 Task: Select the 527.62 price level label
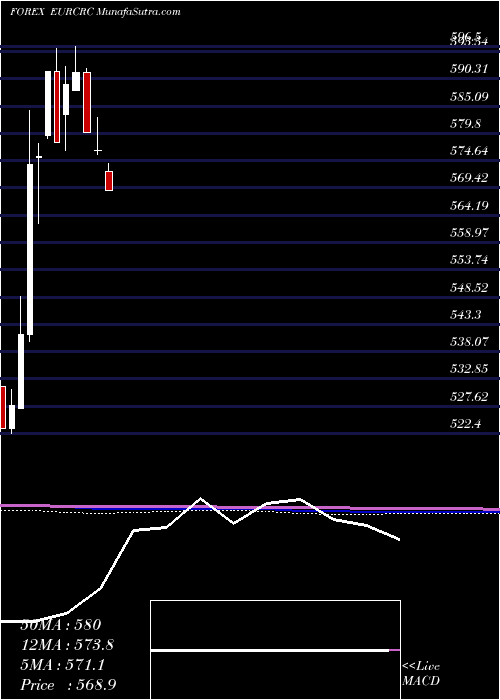click(468, 396)
